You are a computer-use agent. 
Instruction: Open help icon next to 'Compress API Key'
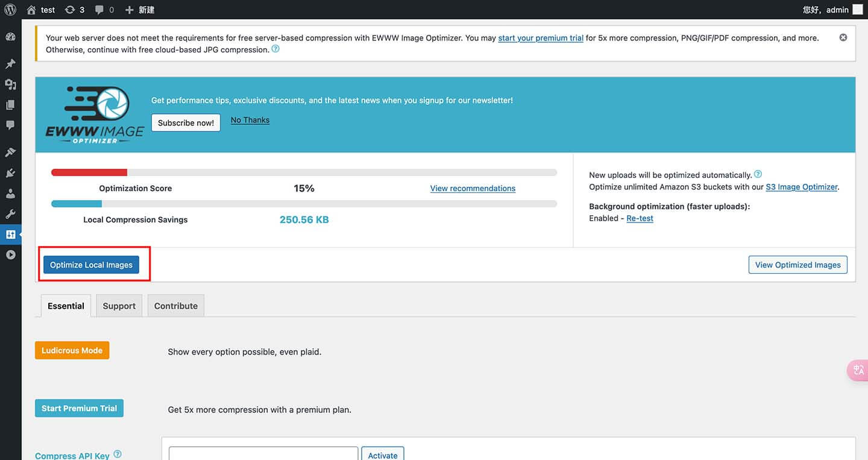point(118,454)
